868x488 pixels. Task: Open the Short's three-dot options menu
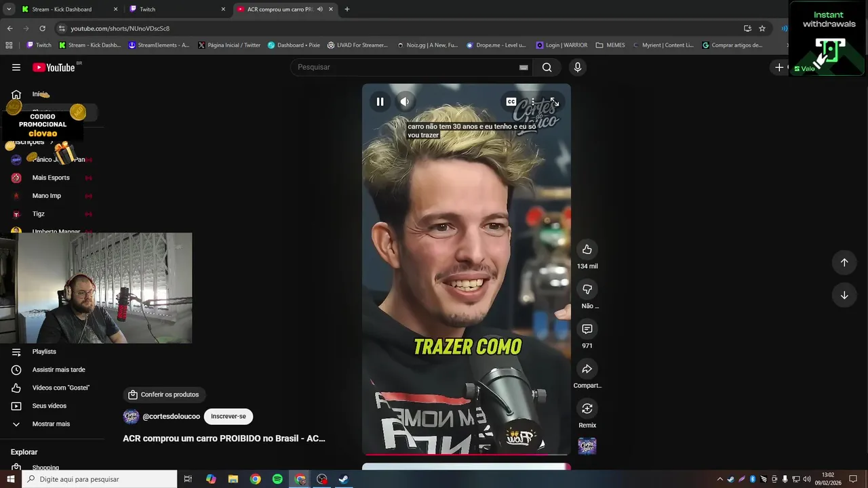533,102
